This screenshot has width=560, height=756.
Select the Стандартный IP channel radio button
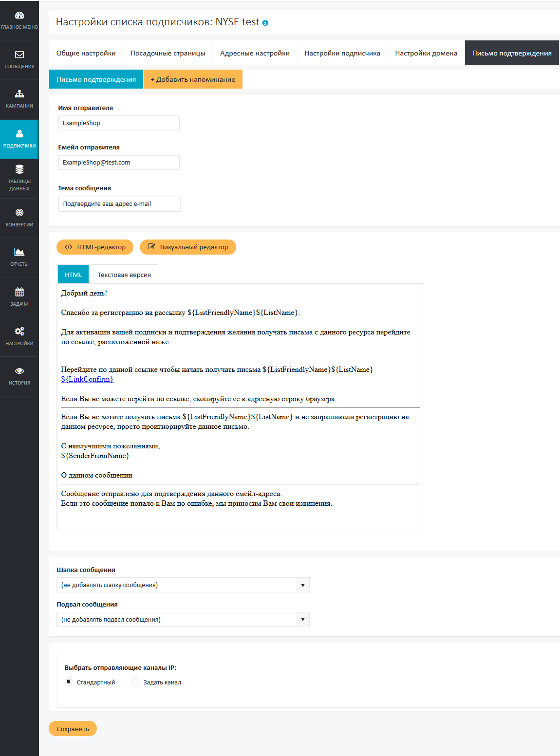coord(69,682)
